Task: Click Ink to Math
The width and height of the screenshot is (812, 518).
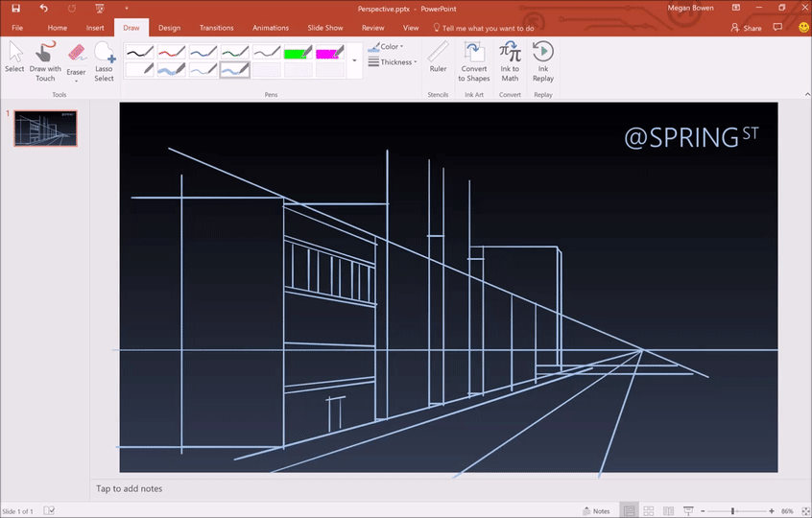Action: coord(510,60)
